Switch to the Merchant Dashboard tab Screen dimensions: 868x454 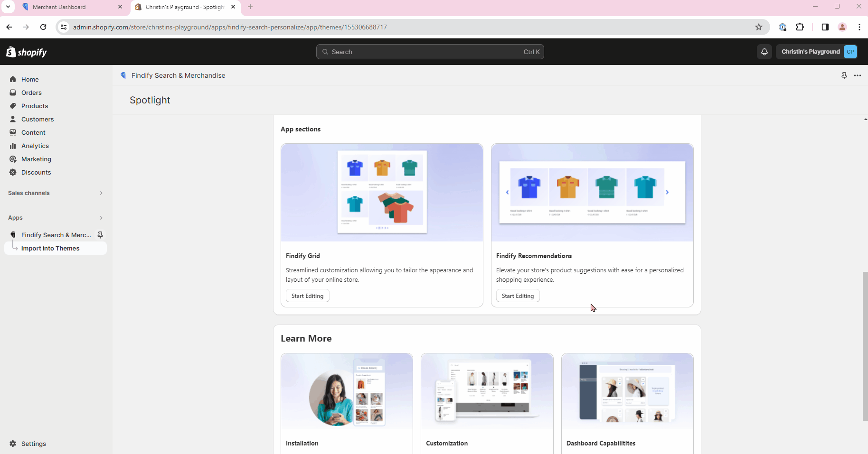pyautogui.click(x=72, y=7)
